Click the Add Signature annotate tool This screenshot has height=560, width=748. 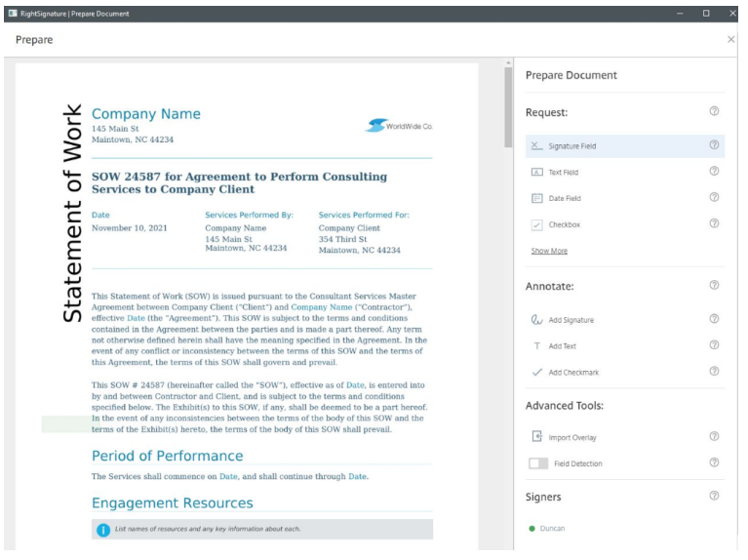[x=571, y=320]
